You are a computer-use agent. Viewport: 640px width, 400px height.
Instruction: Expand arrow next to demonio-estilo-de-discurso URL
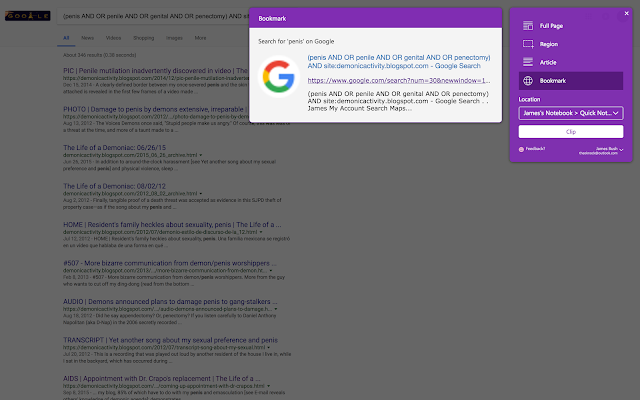click(x=261, y=232)
